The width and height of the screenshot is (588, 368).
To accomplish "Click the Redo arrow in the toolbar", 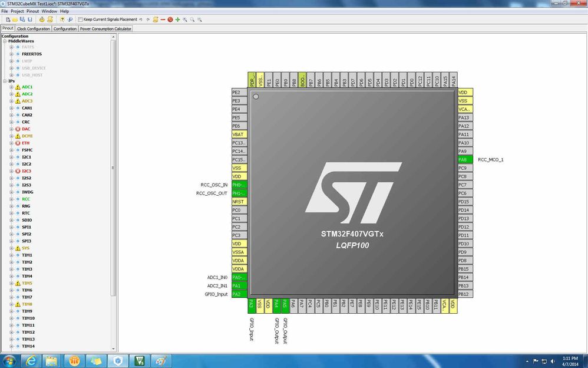I will pos(148,19).
